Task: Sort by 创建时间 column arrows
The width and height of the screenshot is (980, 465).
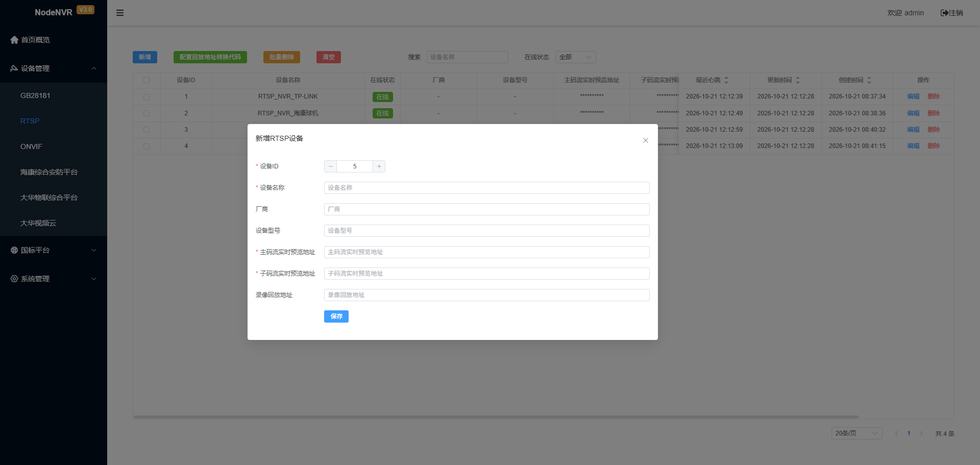Action: click(869, 80)
